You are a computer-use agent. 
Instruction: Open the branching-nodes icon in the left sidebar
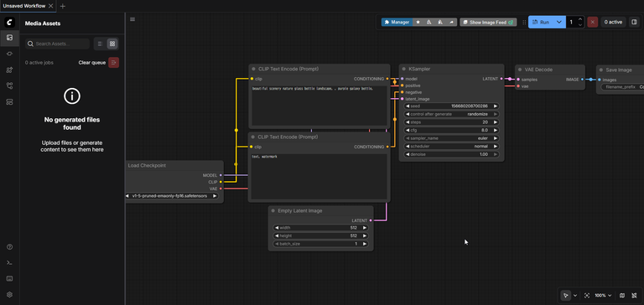[x=9, y=85]
